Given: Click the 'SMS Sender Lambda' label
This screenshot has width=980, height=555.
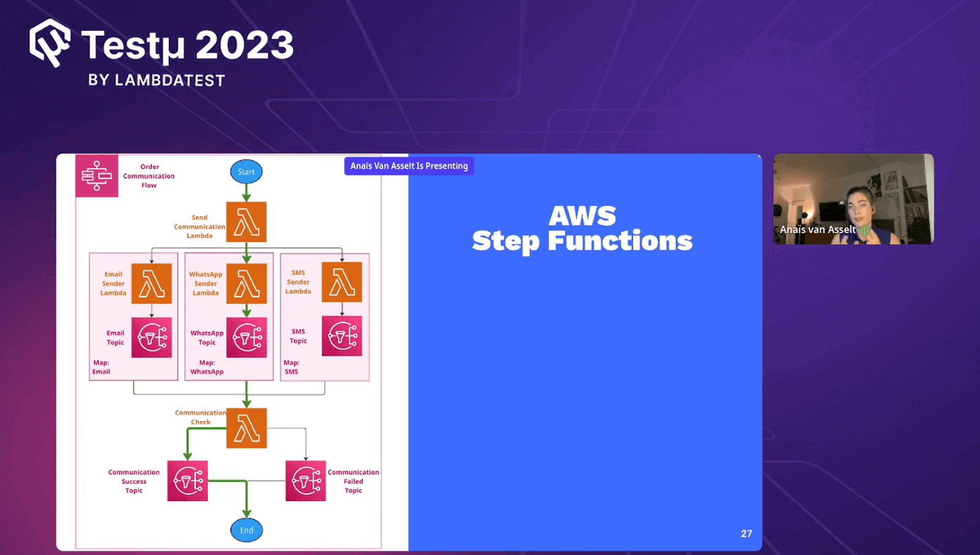Looking at the screenshot, I should tap(298, 282).
